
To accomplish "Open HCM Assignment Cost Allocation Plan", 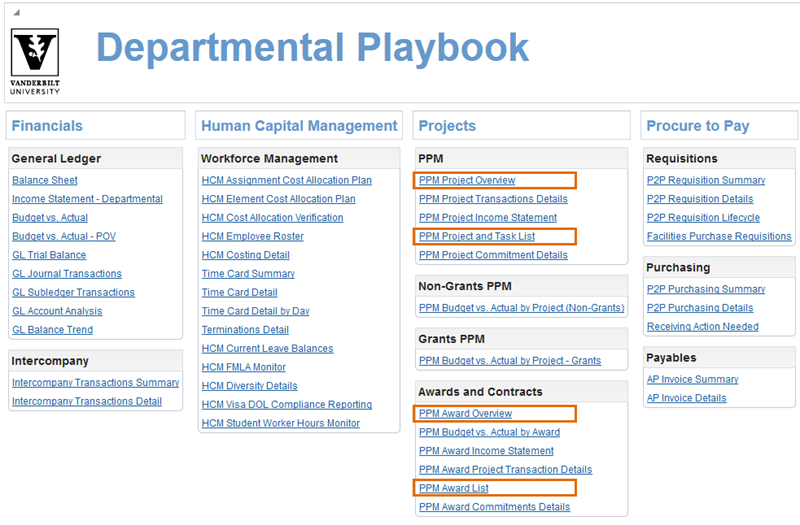I will tap(286, 180).
